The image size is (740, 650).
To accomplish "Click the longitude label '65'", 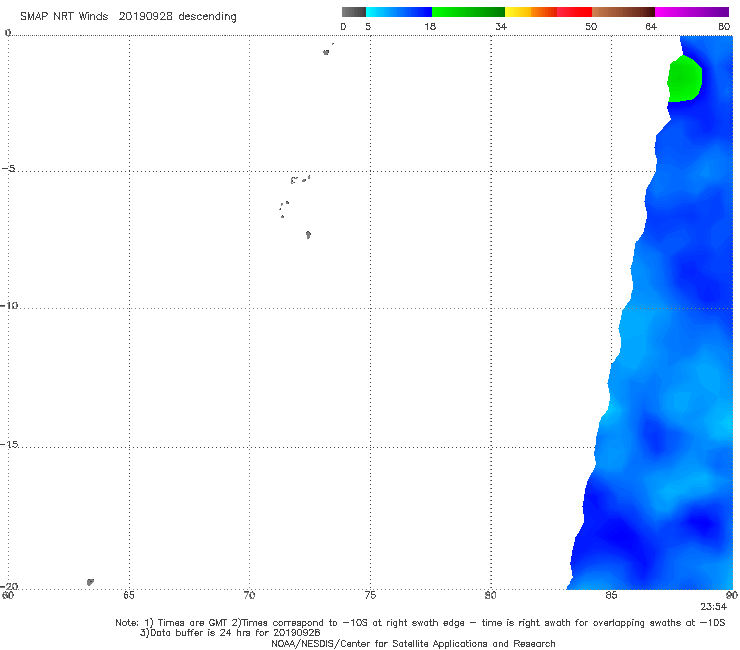I will point(129,596).
